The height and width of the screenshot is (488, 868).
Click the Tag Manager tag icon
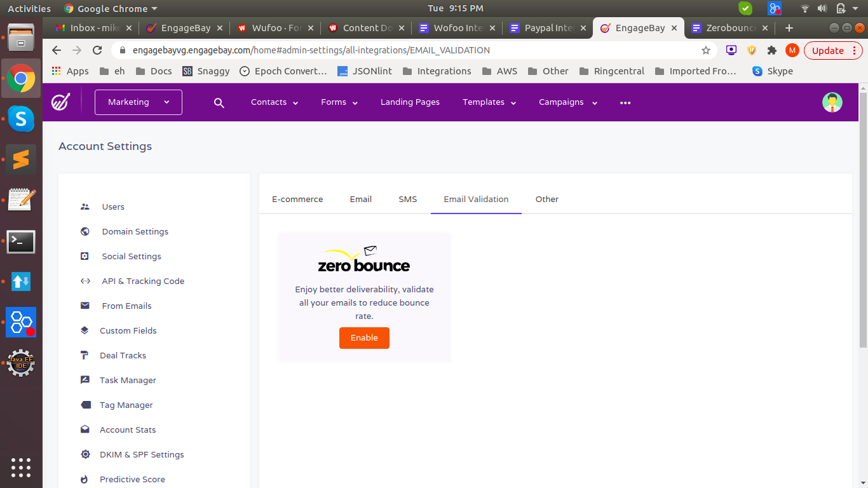click(85, 405)
